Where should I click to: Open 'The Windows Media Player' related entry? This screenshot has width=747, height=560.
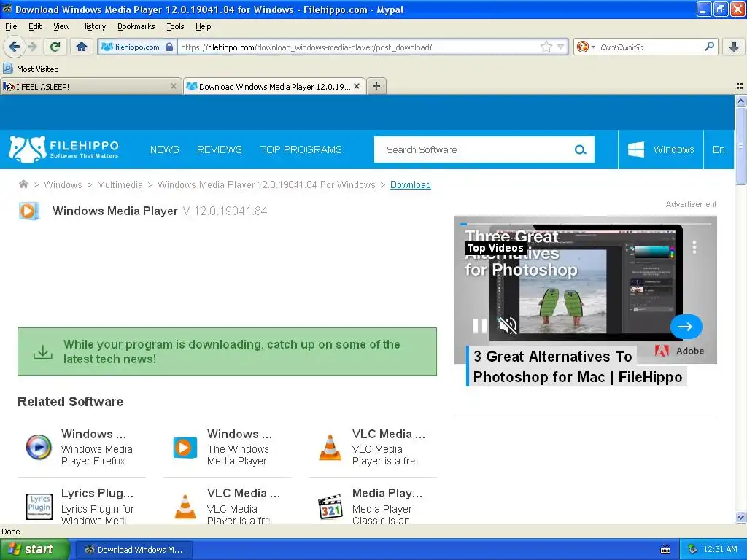228,447
